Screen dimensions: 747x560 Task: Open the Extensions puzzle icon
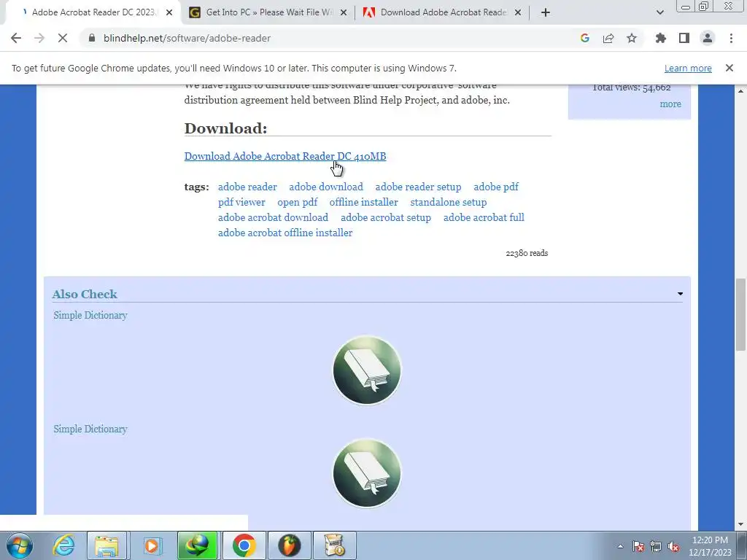tap(661, 38)
